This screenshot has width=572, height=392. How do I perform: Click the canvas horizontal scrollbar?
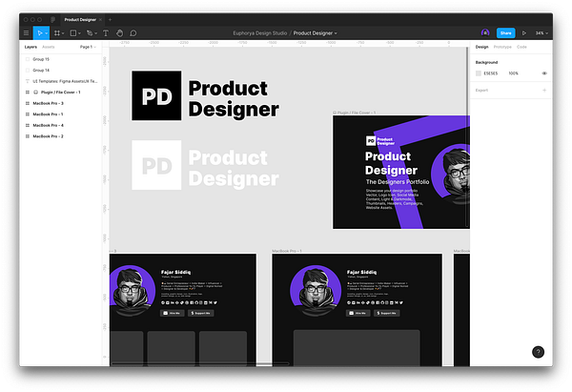tap(200, 364)
